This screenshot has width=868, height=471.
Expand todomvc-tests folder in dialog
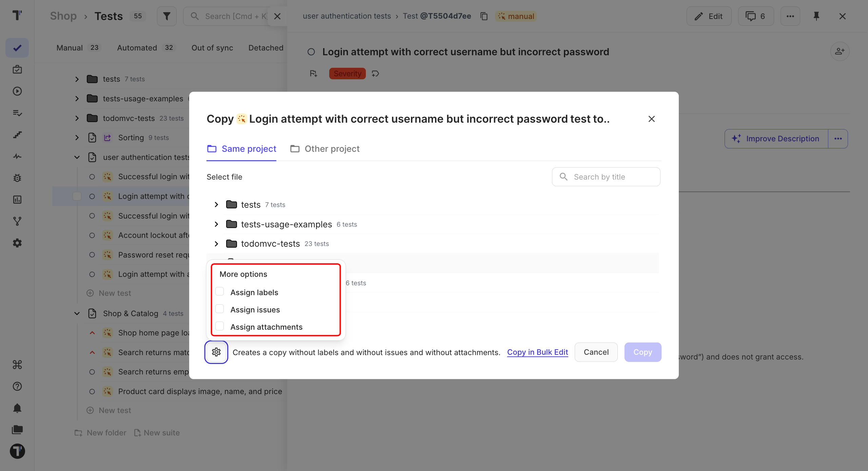point(216,244)
